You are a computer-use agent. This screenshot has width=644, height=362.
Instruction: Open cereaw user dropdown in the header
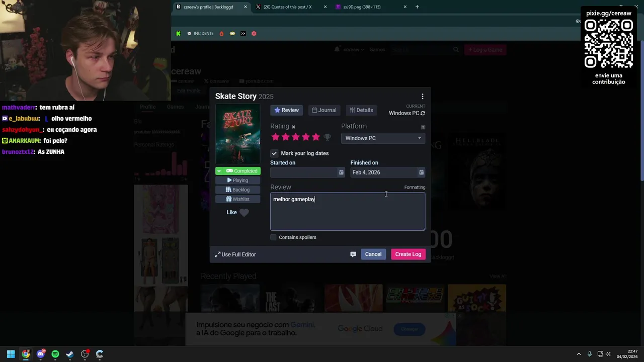(353, 50)
